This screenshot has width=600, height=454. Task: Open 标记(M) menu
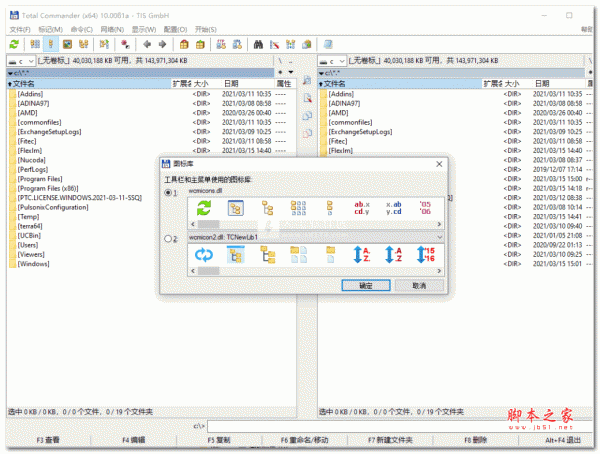point(51,29)
